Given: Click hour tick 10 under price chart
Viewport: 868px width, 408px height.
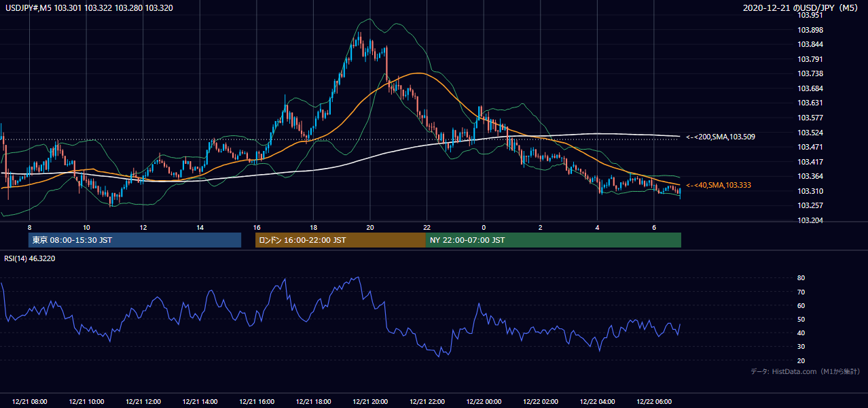Looking at the screenshot, I should (86, 227).
